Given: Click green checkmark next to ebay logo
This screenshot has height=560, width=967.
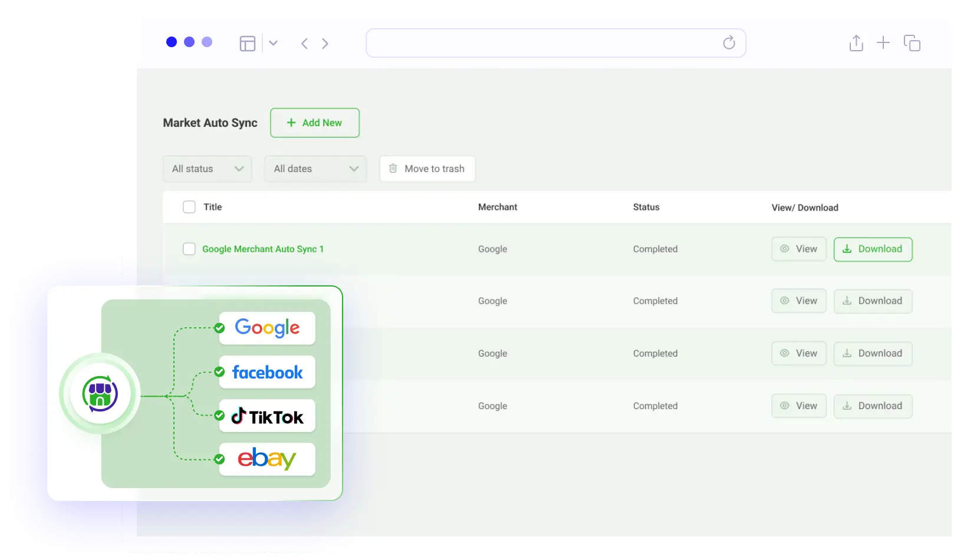Looking at the screenshot, I should point(219,459).
